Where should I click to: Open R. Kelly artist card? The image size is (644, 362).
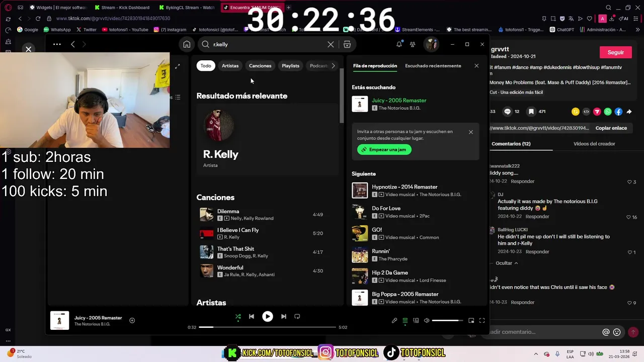click(268, 140)
